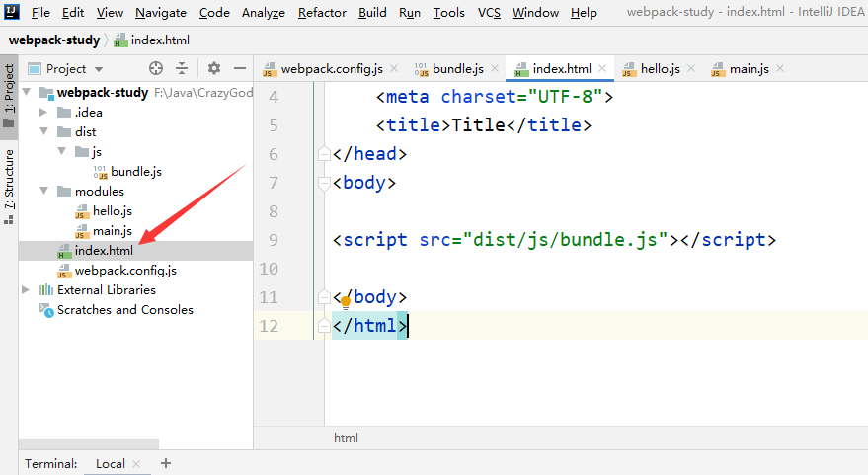This screenshot has height=475, width=868.
Task: Switch to the bundle.js editor tab
Action: coord(457,68)
